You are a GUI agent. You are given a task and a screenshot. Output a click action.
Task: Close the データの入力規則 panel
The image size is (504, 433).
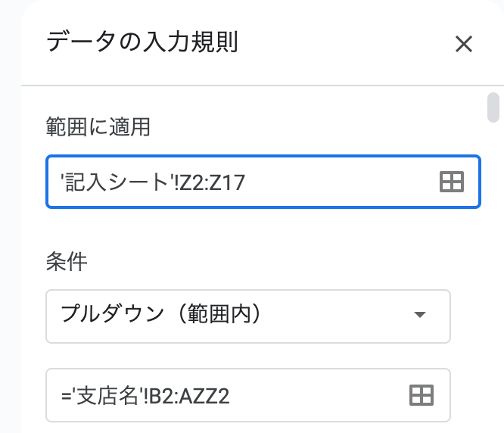point(463,44)
